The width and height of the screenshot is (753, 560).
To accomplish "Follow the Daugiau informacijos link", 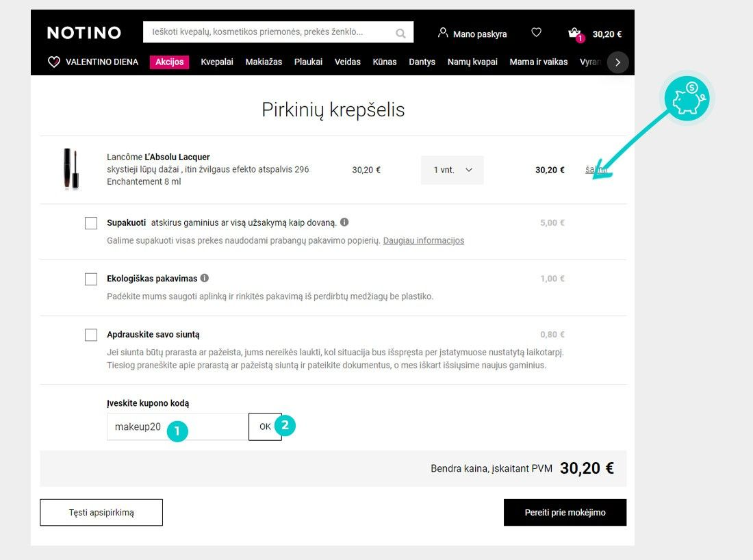I will 424,240.
